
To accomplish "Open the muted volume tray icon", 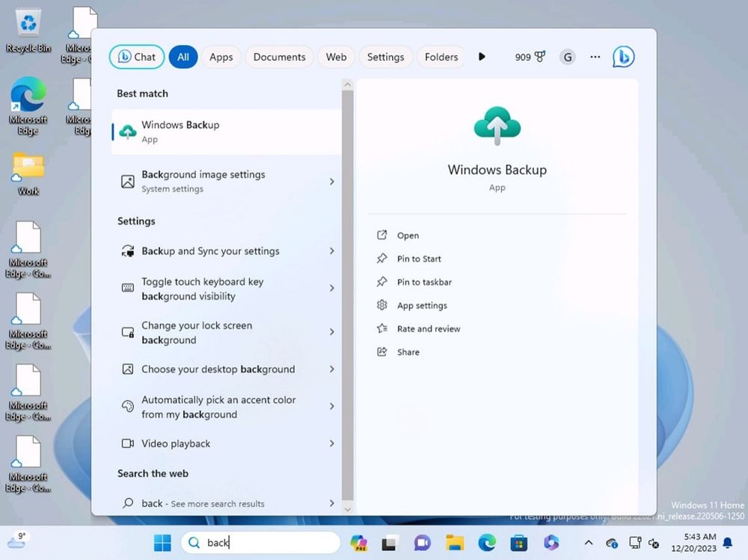I will (x=654, y=543).
